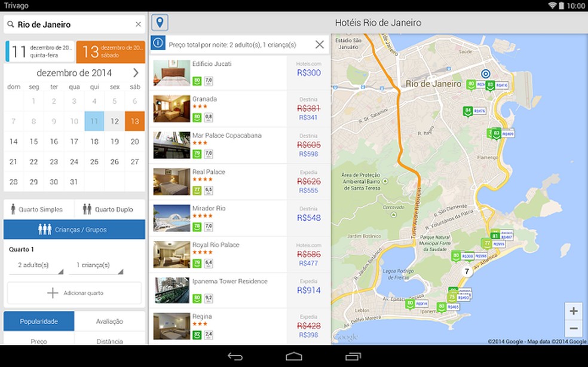The height and width of the screenshot is (367, 588).
Task: Open the 1 criança(s) selector
Action: pyautogui.click(x=96, y=265)
